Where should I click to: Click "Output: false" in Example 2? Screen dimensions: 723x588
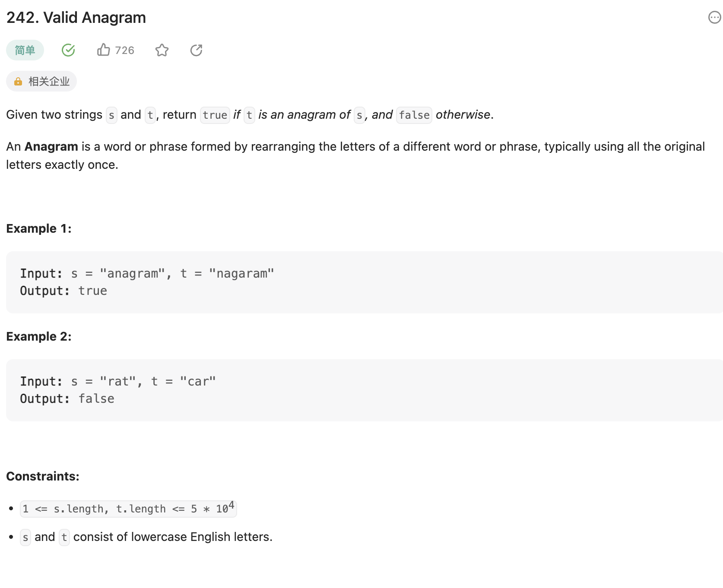pos(67,399)
